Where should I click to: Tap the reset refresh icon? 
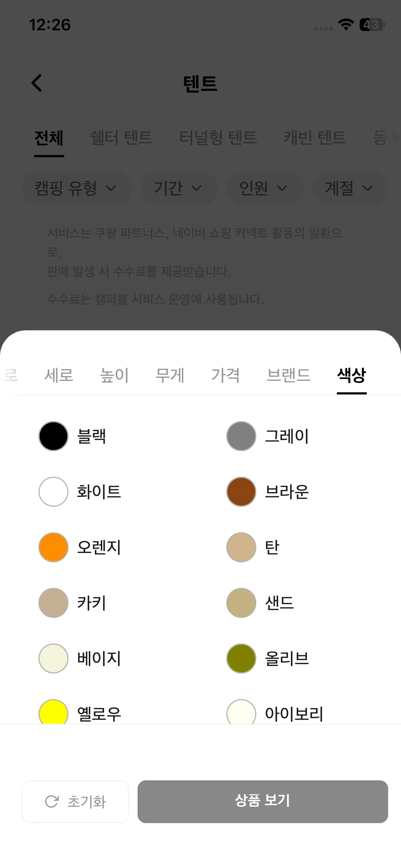click(52, 801)
